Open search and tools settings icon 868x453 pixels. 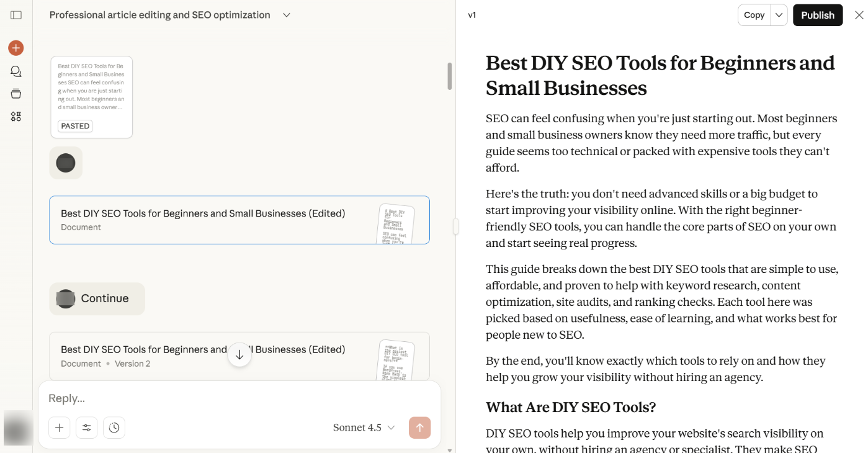(x=87, y=428)
